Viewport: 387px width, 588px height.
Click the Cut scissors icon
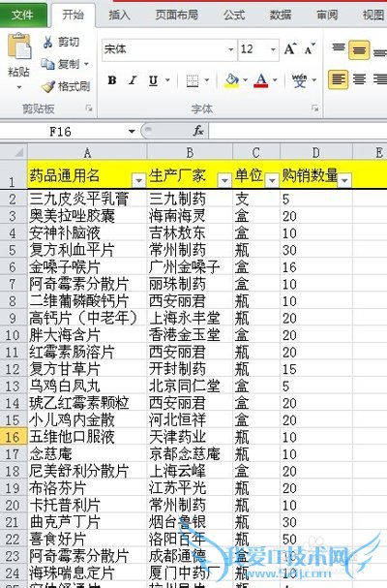point(48,42)
